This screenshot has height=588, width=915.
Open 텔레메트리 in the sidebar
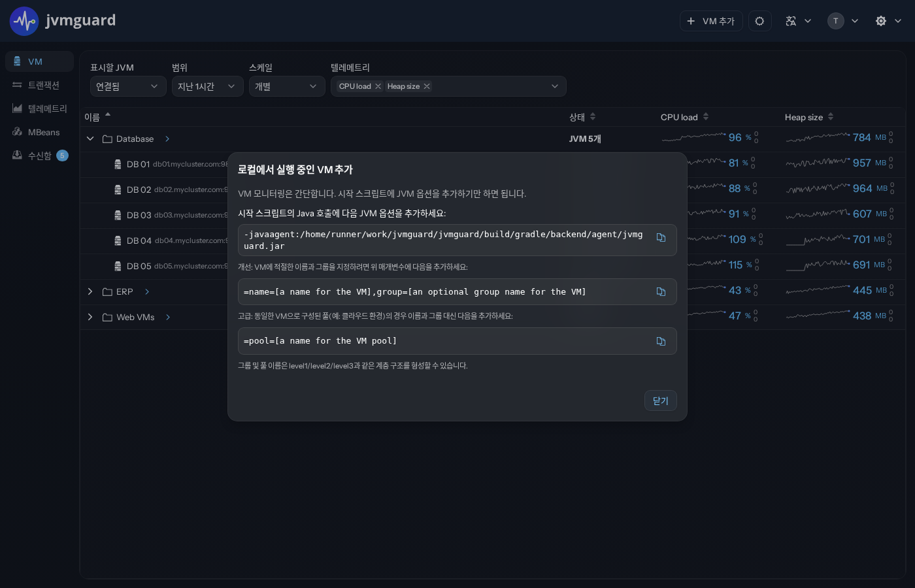[39, 108]
